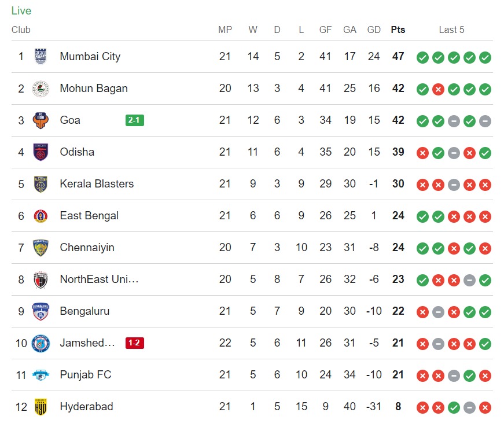
Task: Click Kerala Blasters' grey draw icon in Last 5
Action: pyautogui.click(x=454, y=185)
